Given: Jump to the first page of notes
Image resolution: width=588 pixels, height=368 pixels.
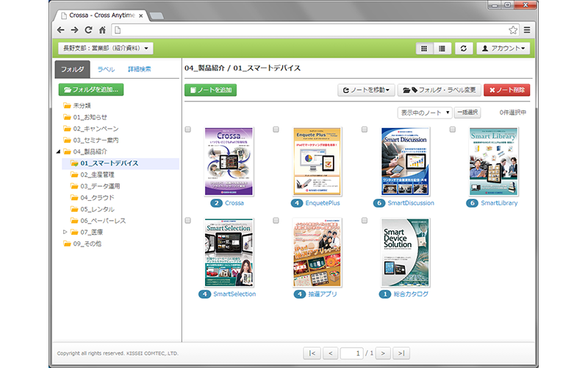Looking at the screenshot, I should pos(312,353).
